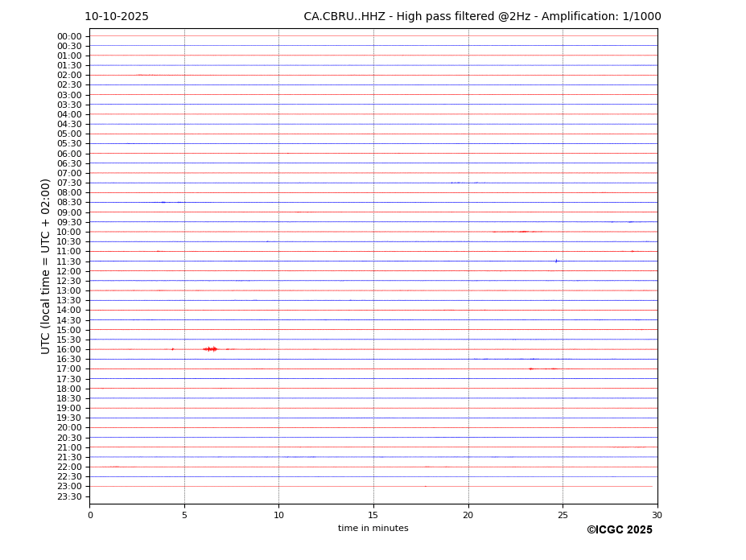
Task: Click the 00:00 row label
Action: tap(69, 36)
